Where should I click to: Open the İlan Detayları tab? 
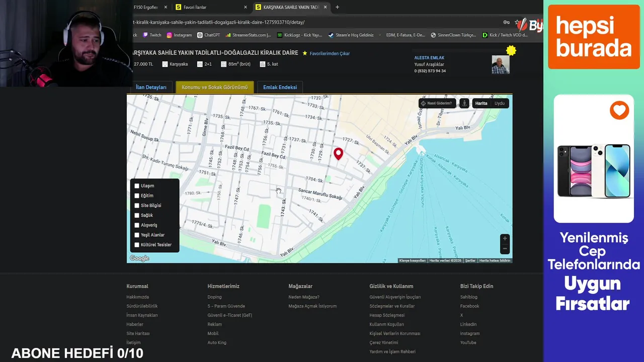coord(151,87)
